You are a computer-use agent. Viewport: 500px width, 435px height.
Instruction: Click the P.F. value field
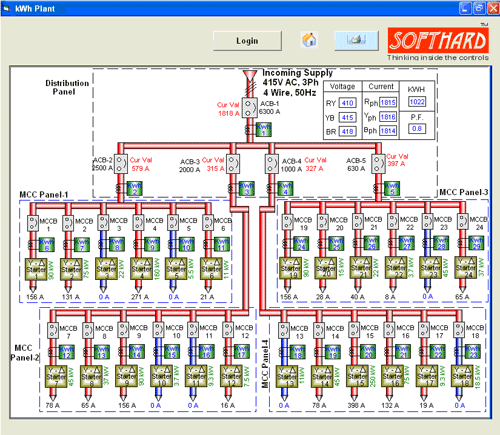417,129
